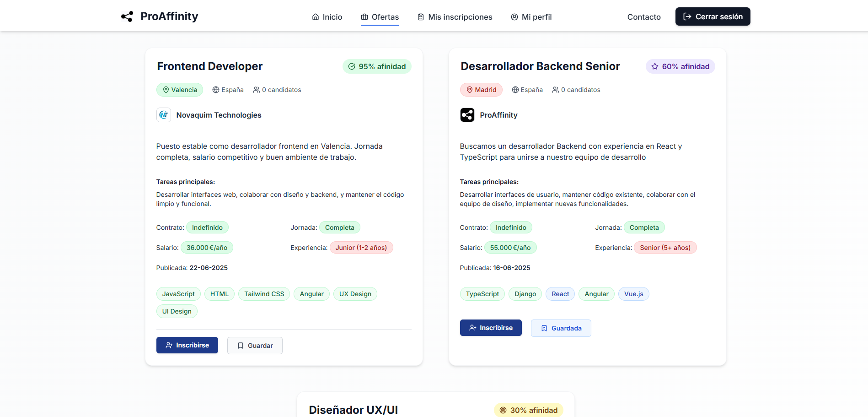Click the ProAffinity company logo in backend offer
This screenshot has width=868, height=417.
467,115
